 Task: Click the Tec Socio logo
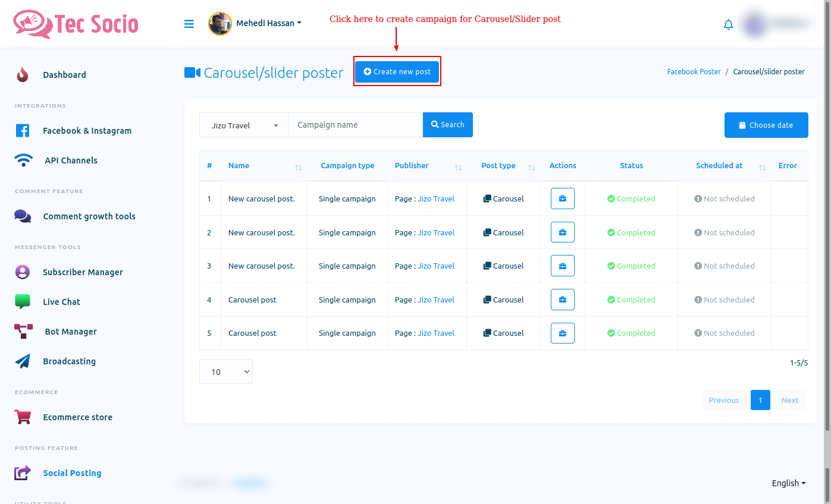point(76,24)
